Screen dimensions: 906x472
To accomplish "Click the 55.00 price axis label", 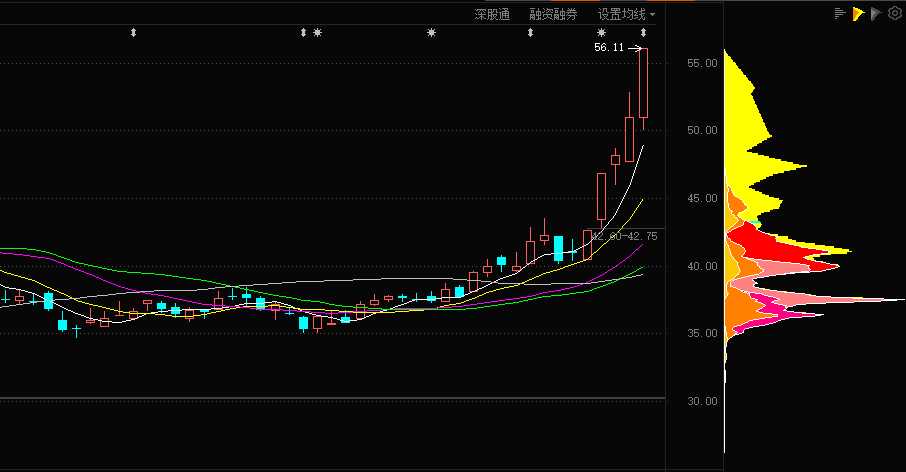I will coord(702,63).
